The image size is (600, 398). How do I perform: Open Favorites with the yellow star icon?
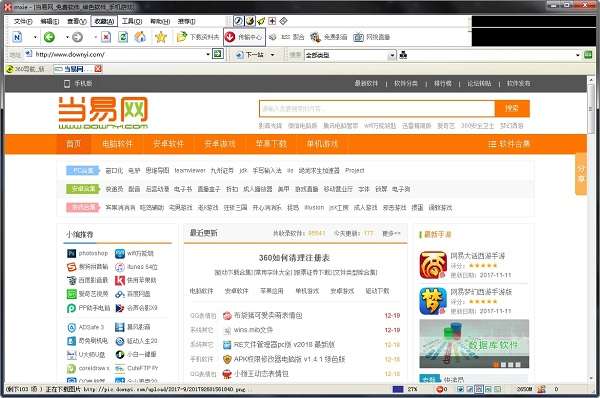(x=161, y=37)
